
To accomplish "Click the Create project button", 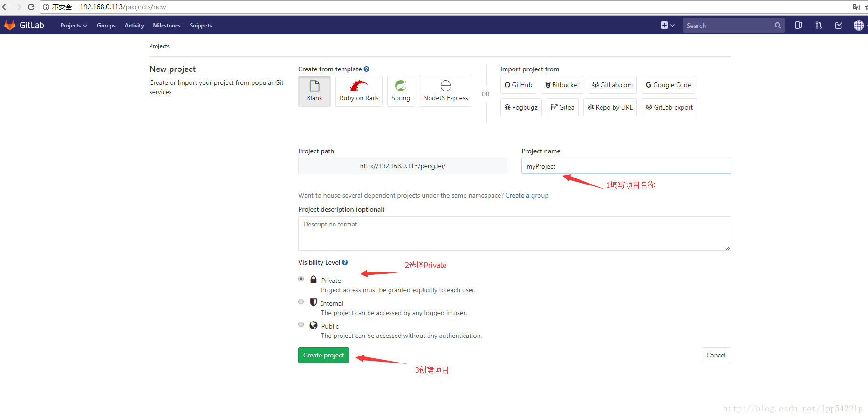I will point(323,355).
